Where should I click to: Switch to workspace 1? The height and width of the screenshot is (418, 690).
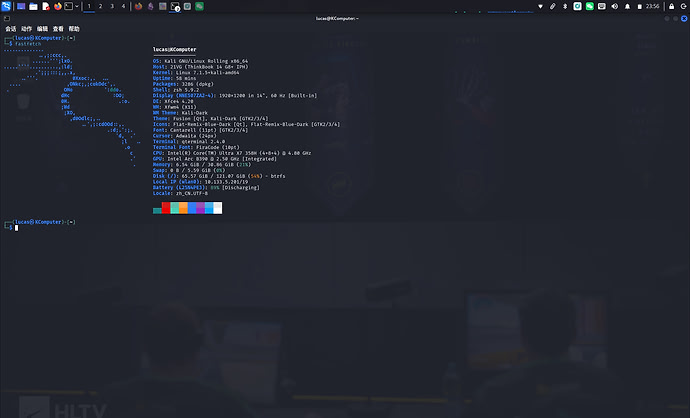[x=89, y=7]
